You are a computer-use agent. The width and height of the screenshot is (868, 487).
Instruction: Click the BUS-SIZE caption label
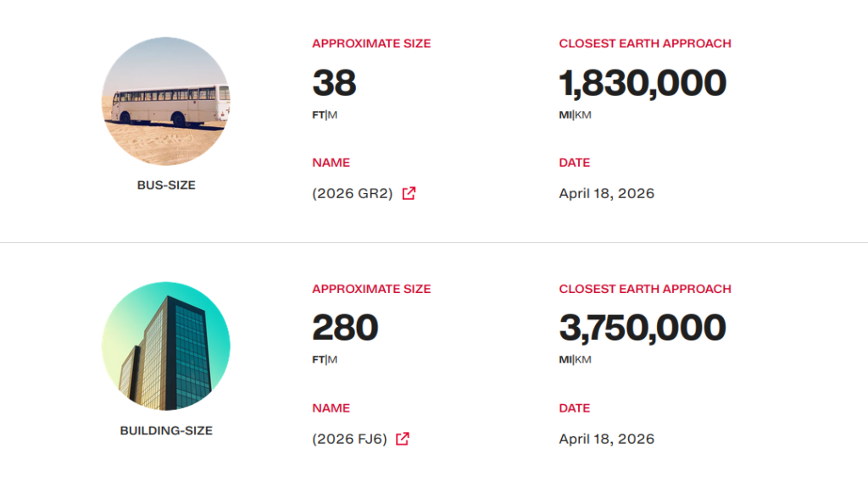point(166,185)
